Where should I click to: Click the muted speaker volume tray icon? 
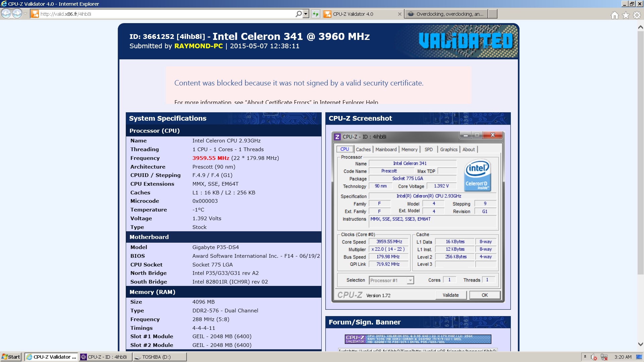[593, 357]
